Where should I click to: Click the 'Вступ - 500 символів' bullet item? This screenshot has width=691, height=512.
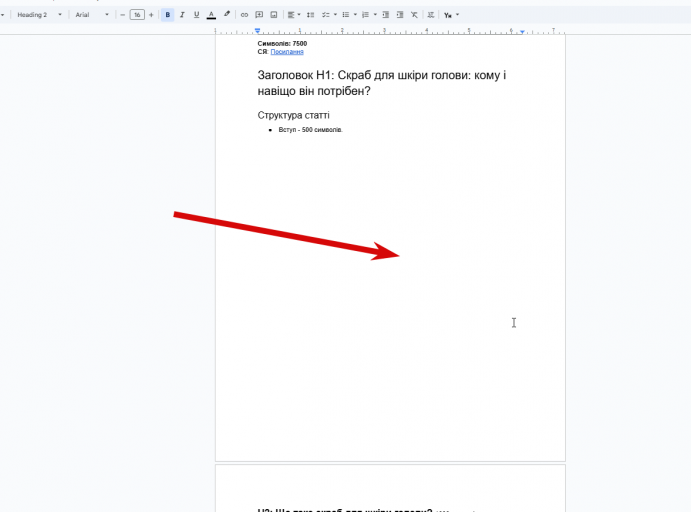tap(310, 130)
